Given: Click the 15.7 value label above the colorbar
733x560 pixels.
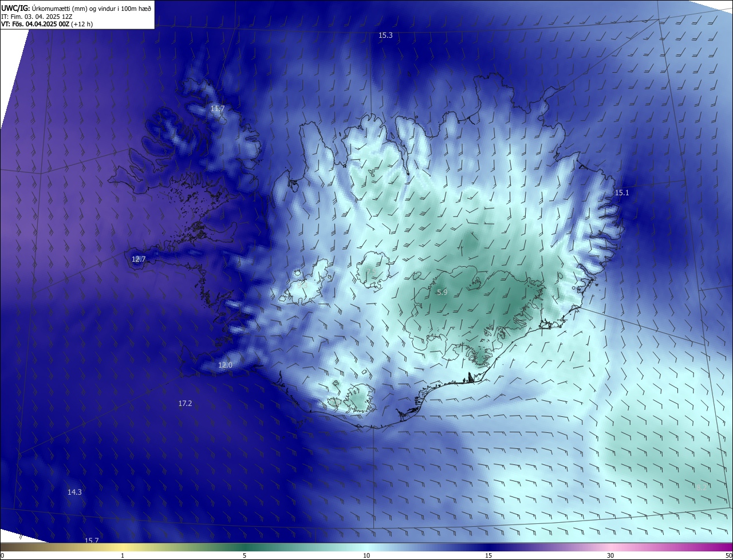Looking at the screenshot, I should (92, 541).
